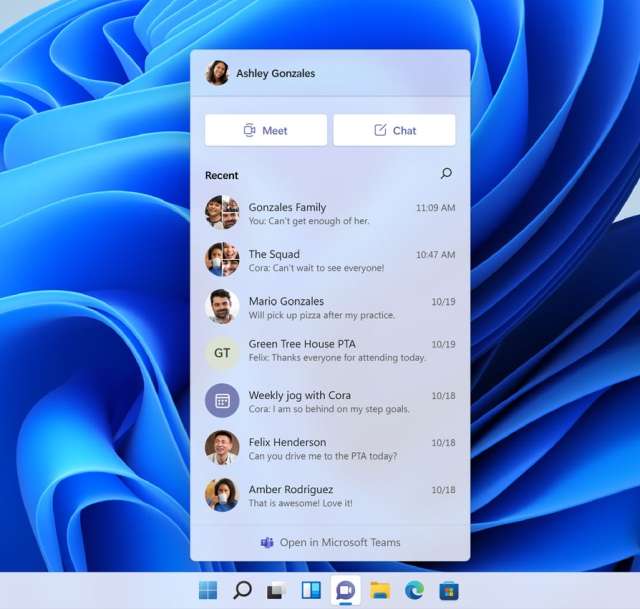Click 'That is awesome! Love it!' message

[301, 503]
